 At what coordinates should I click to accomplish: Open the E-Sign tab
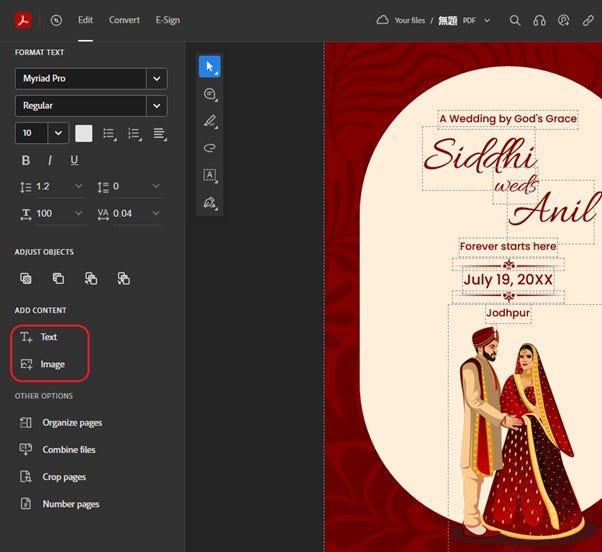pos(167,20)
